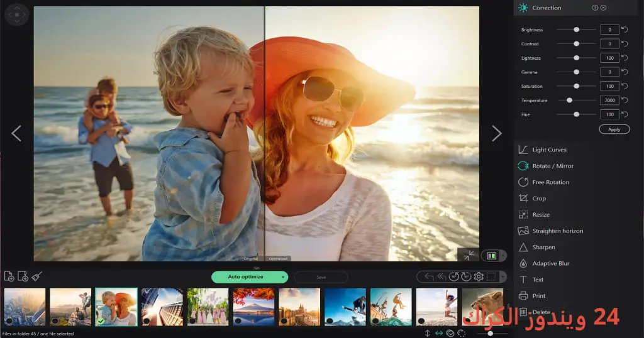
Task: Adjust the Saturation slider
Action: tap(576, 86)
